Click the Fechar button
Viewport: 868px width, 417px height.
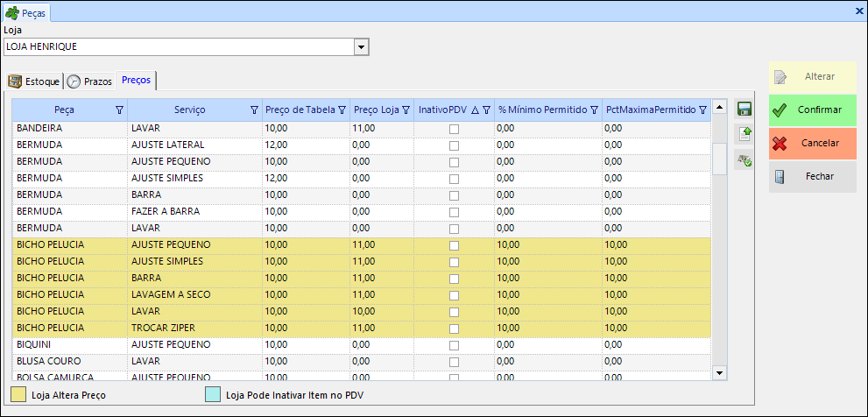[x=812, y=177]
